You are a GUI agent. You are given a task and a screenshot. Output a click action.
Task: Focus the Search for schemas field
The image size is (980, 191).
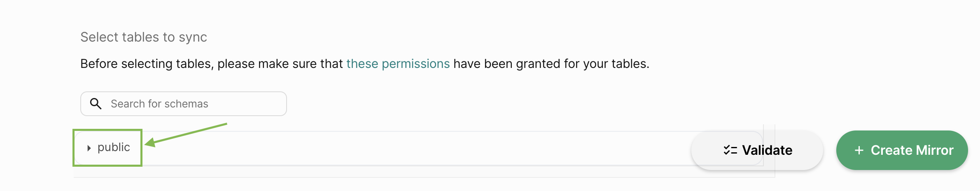tap(183, 104)
